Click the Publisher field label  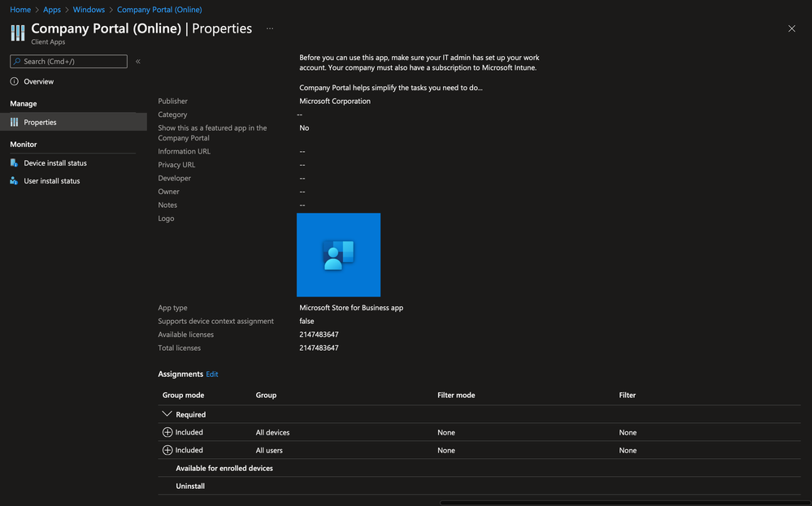click(x=172, y=101)
